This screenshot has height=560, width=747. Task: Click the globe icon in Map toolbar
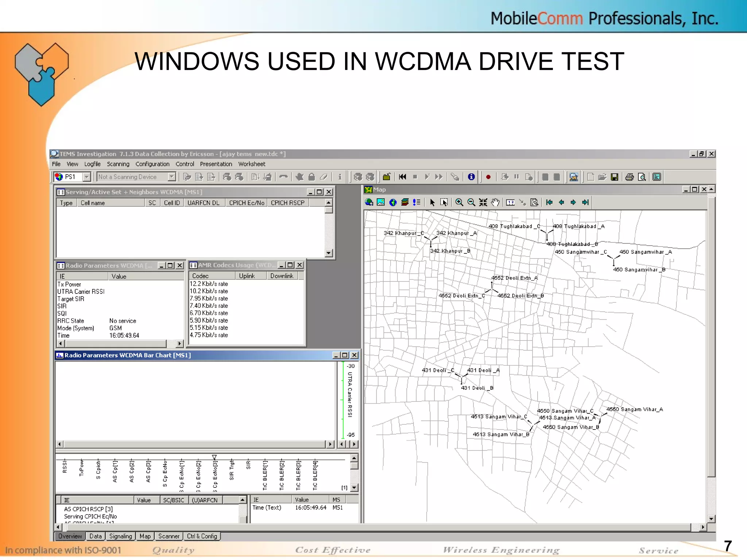tap(393, 202)
